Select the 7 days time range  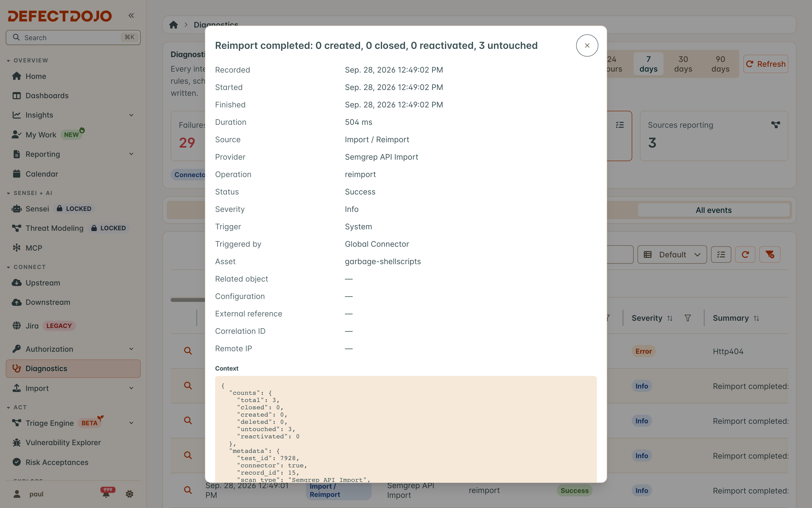click(648, 64)
